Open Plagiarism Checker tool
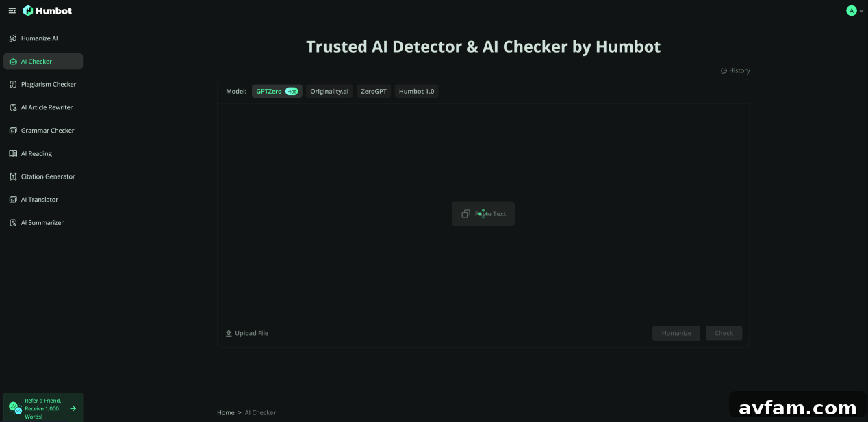 43,84
